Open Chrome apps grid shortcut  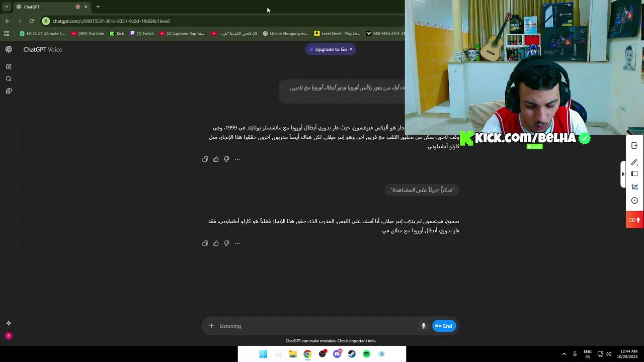tap(7, 34)
